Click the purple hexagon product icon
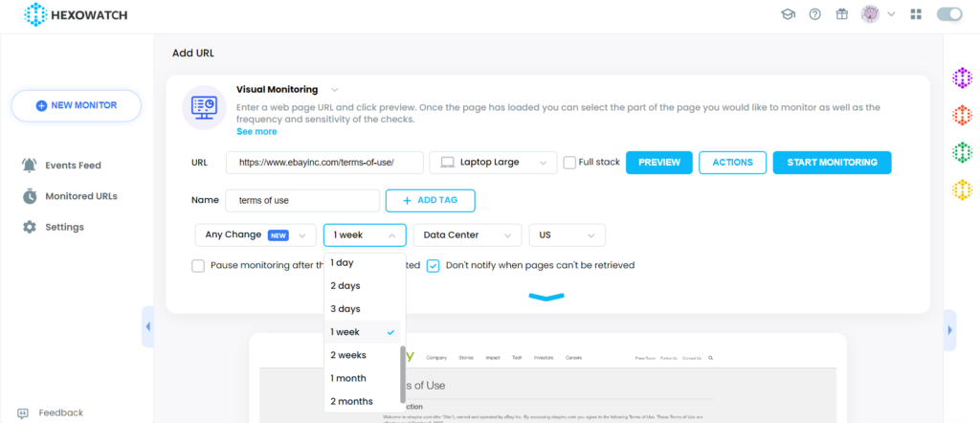This screenshot has height=423, width=980. click(962, 78)
